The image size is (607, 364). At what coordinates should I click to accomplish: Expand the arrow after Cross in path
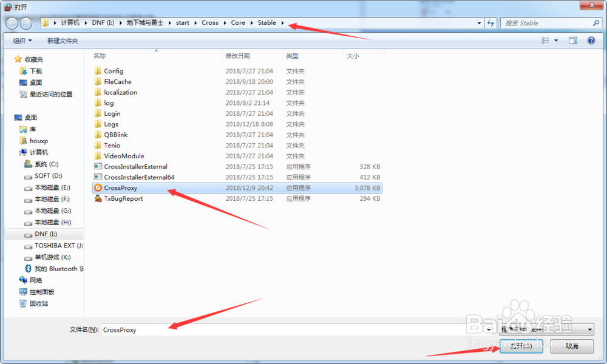click(225, 23)
